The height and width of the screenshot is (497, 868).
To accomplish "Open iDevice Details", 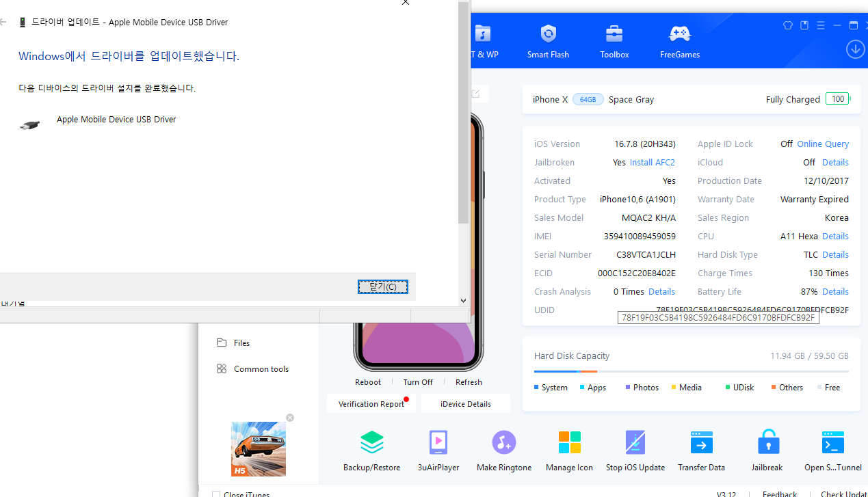I will click(466, 404).
